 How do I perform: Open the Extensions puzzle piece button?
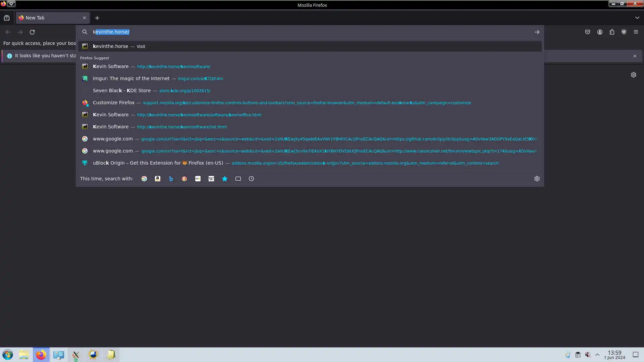[x=612, y=32]
